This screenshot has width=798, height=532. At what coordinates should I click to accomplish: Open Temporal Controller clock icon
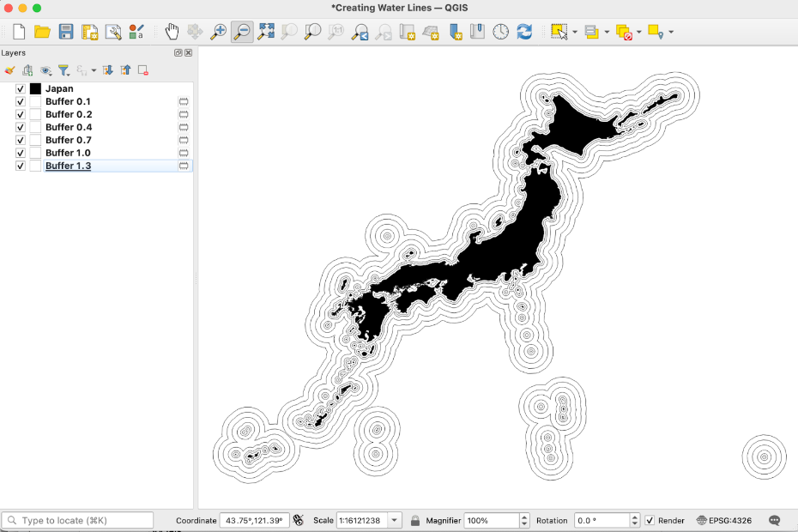(x=500, y=32)
